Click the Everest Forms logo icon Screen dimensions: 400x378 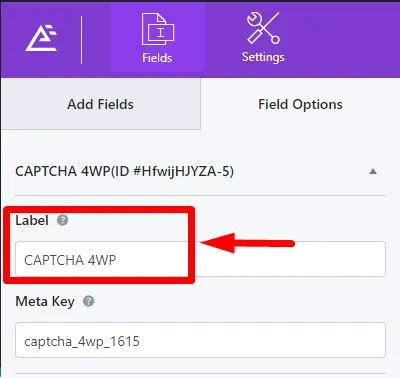pyautogui.click(x=41, y=38)
